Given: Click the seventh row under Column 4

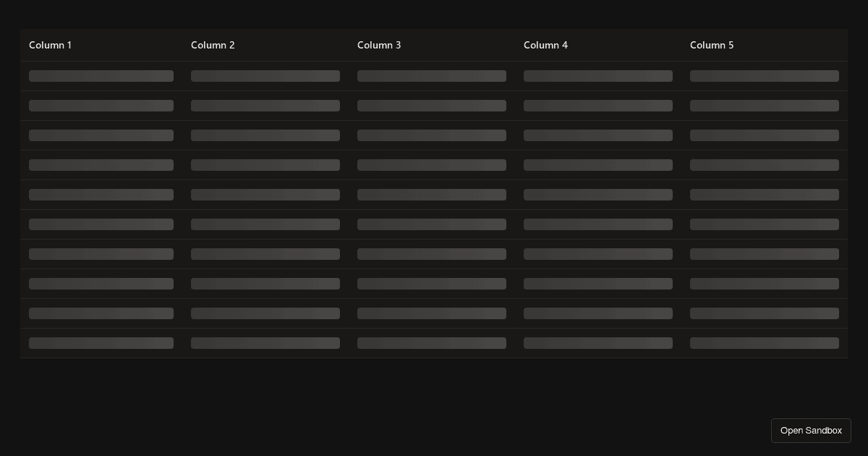Looking at the screenshot, I should (598, 254).
